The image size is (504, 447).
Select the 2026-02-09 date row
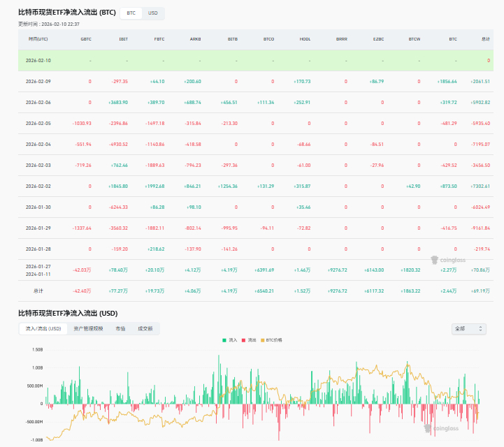click(38, 82)
